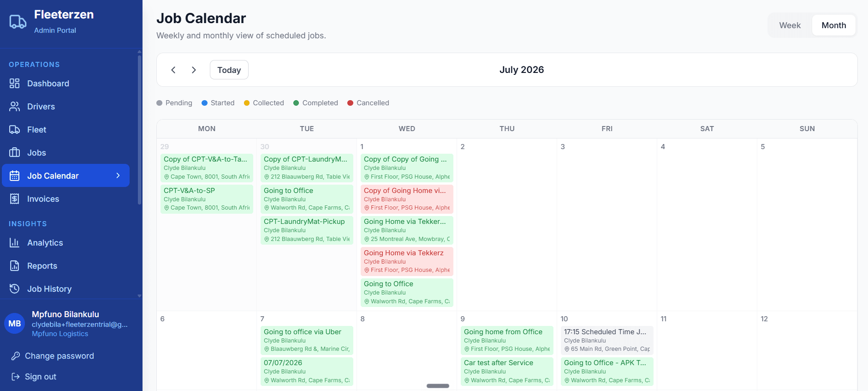Open Drivers page
Viewport: 868px width, 391px height.
(x=65, y=107)
